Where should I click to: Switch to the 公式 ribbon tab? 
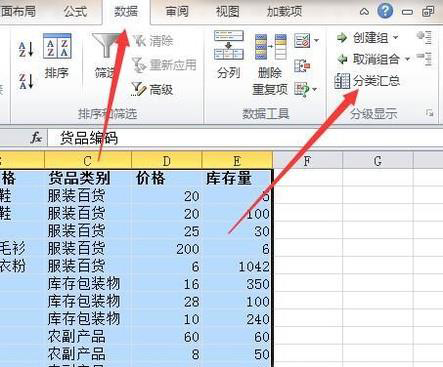coord(76,11)
